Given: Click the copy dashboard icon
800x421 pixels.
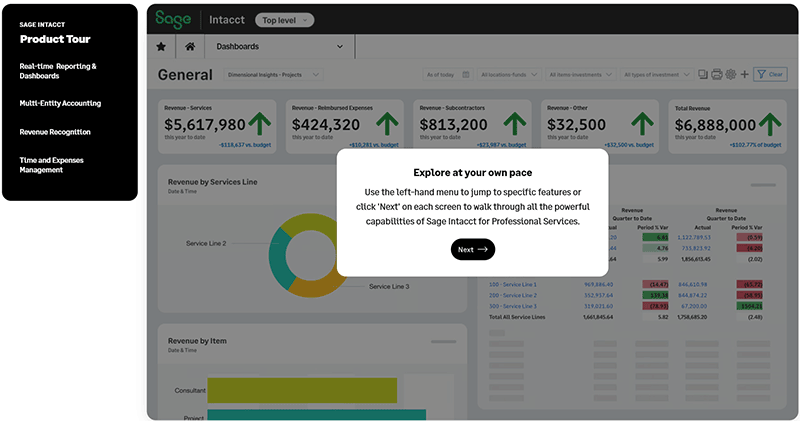Looking at the screenshot, I should [x=703, y=75].
